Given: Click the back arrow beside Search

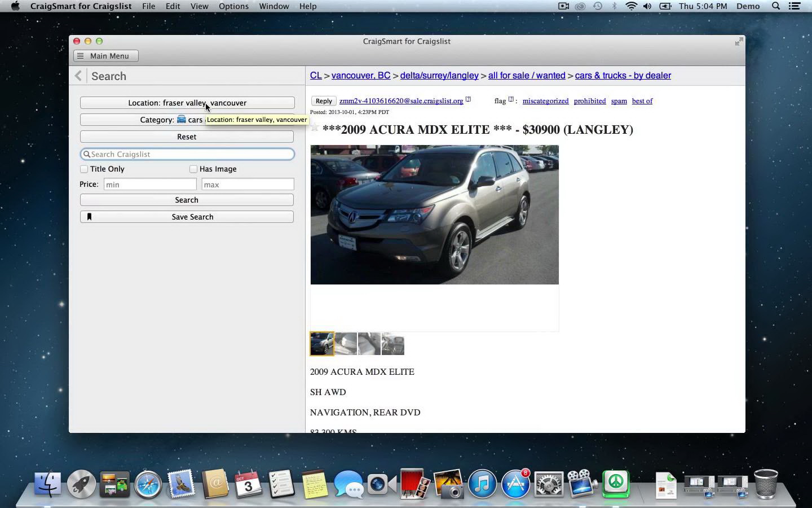Looking at the screenshot, I should [x=78, y=76].
